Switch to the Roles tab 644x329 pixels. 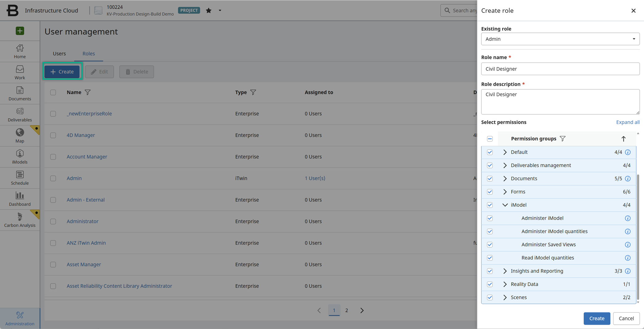[89, 53]
